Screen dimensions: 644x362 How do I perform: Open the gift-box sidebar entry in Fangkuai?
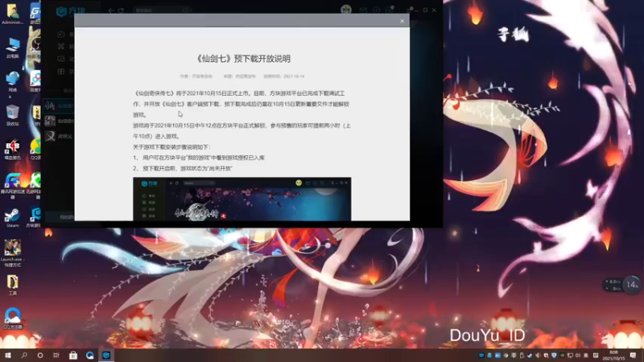[61, 72]
